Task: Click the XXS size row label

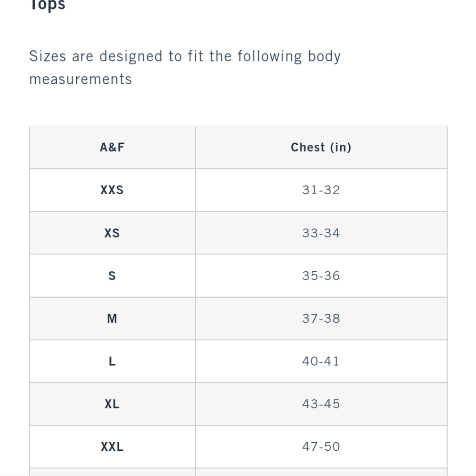Action: coord(112,190)
